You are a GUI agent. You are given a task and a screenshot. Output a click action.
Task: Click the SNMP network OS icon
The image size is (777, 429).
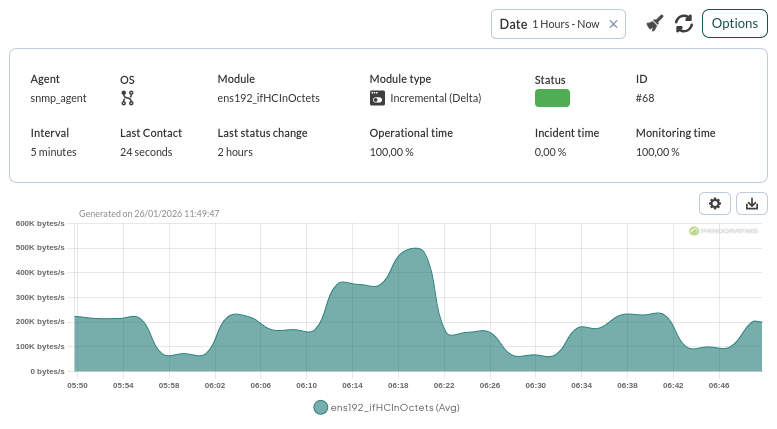[x=127, y=98]
